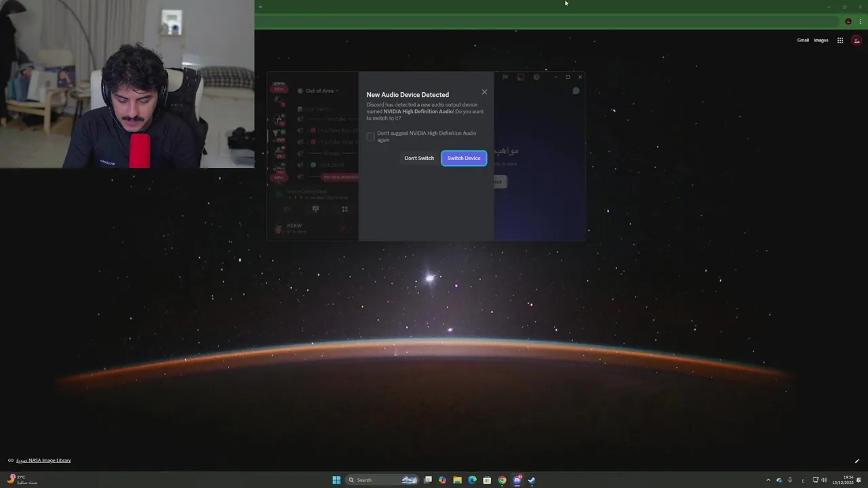This screenshot has height=488, width=868.
Task: Close the New Audio Device dialog
Action: point(484,92)
